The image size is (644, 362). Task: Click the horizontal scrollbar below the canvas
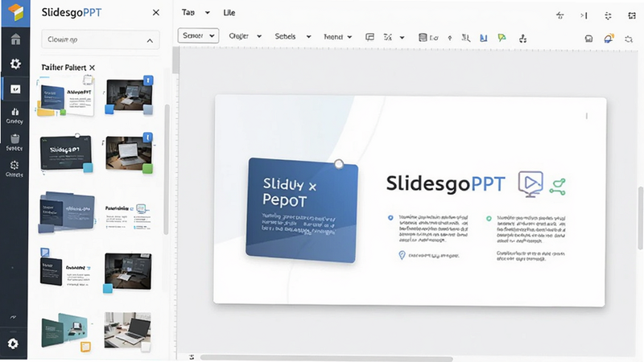click(327, 359)
